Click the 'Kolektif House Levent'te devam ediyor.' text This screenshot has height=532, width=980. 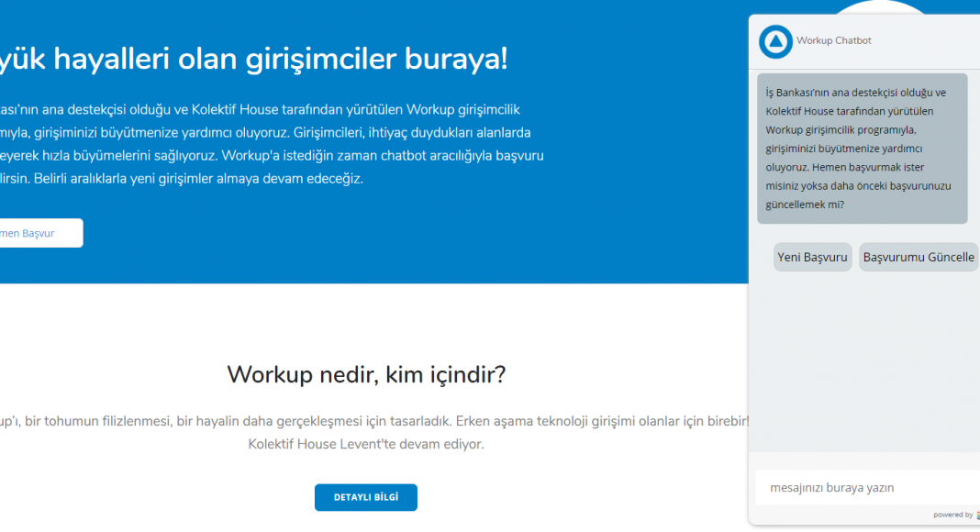coord(365,444)
